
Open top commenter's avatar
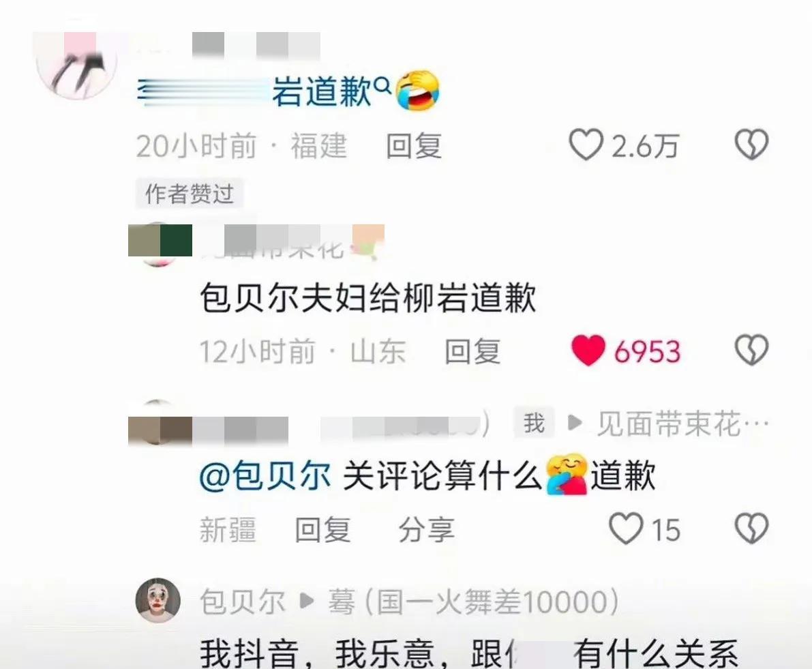[x=77, y=64]
